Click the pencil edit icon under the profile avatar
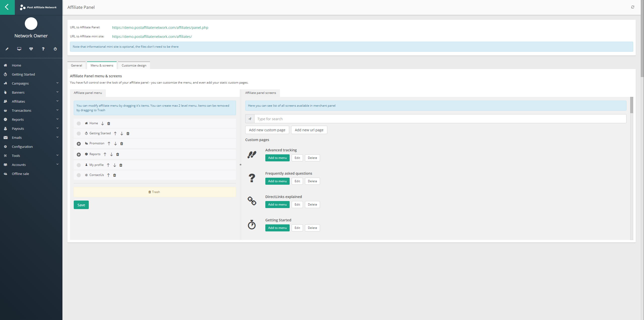The image size is (644, 320). click(7, 49)
